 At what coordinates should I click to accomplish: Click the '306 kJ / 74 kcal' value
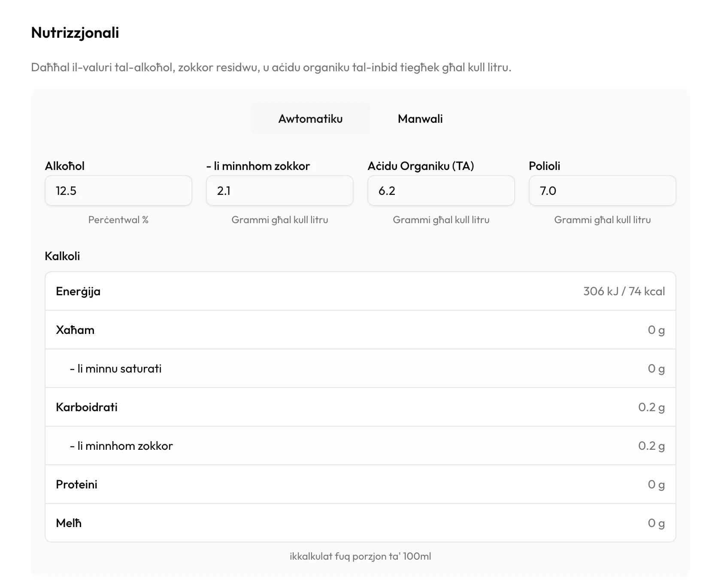click(x=624, y=291)
